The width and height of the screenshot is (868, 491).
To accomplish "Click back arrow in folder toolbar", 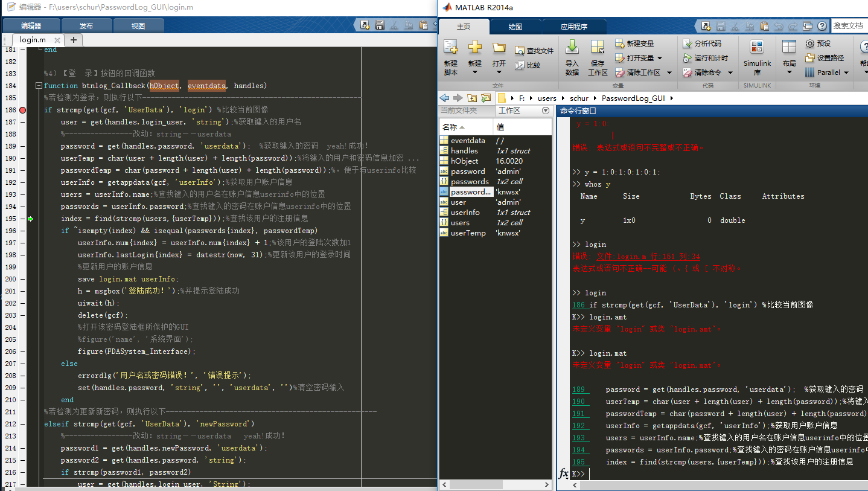I will click(444, 98).
